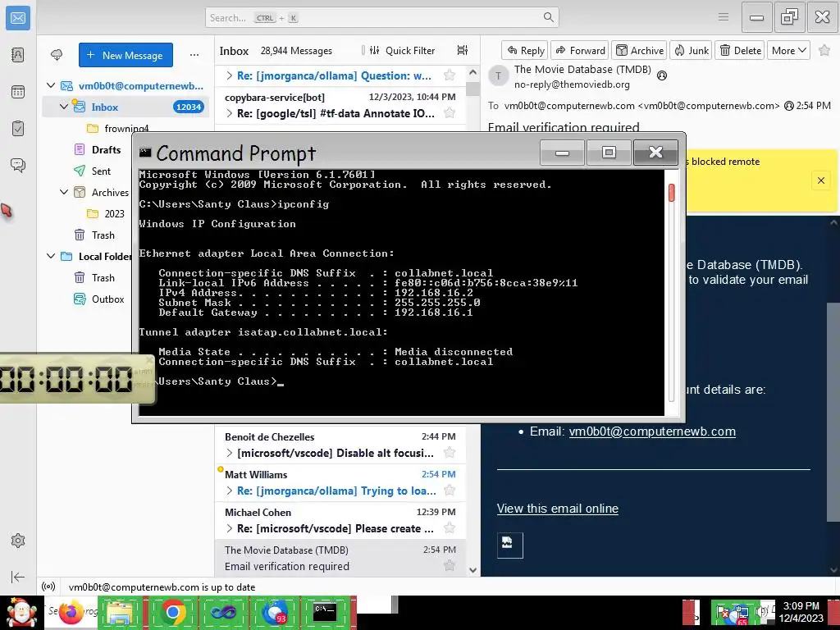Open the Address Book sidebar icon

18,55
